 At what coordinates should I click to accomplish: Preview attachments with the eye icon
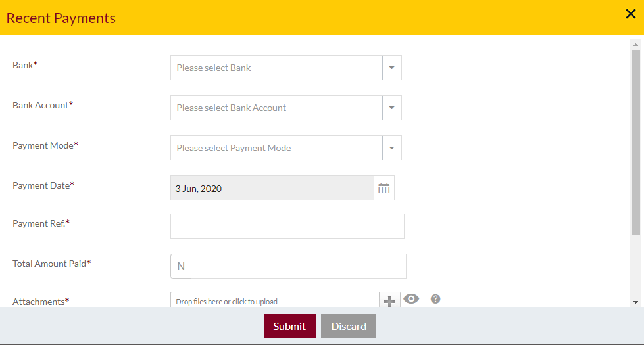click(x=411, y=298)
